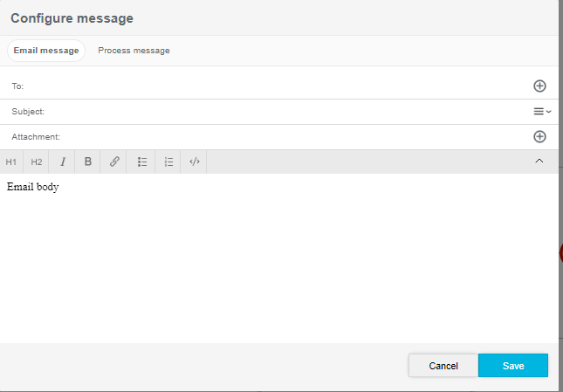The height and width of the screenshot is (392, 563).
Task: Switch to the Process message tab
Action: [x=134, y=51]
